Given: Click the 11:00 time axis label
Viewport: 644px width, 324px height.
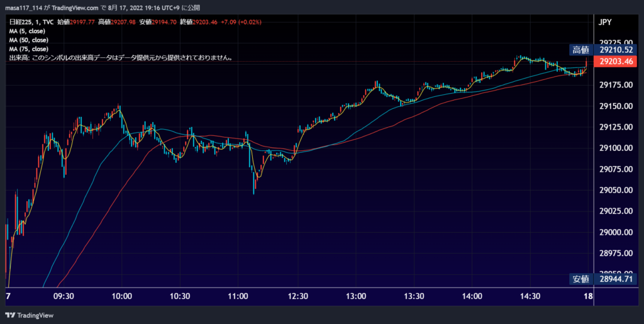Looking at the screenshot, I should 238,296.
